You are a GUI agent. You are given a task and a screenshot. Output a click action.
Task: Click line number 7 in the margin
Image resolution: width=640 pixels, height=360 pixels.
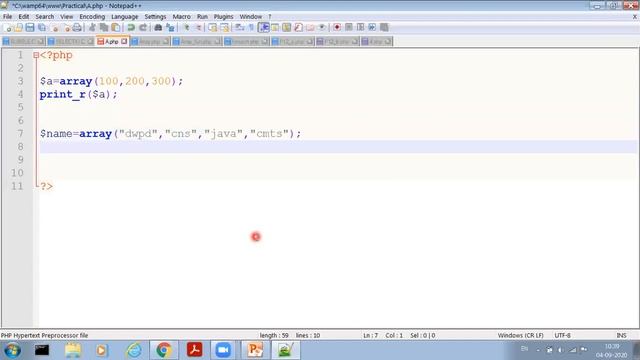pos(20,133)
